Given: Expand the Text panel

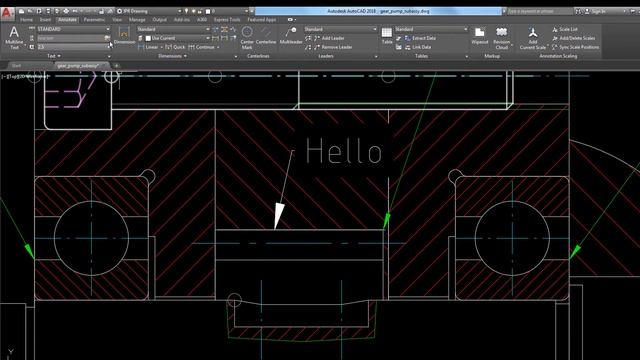Looking at the screenshot, I should [54, 56].
